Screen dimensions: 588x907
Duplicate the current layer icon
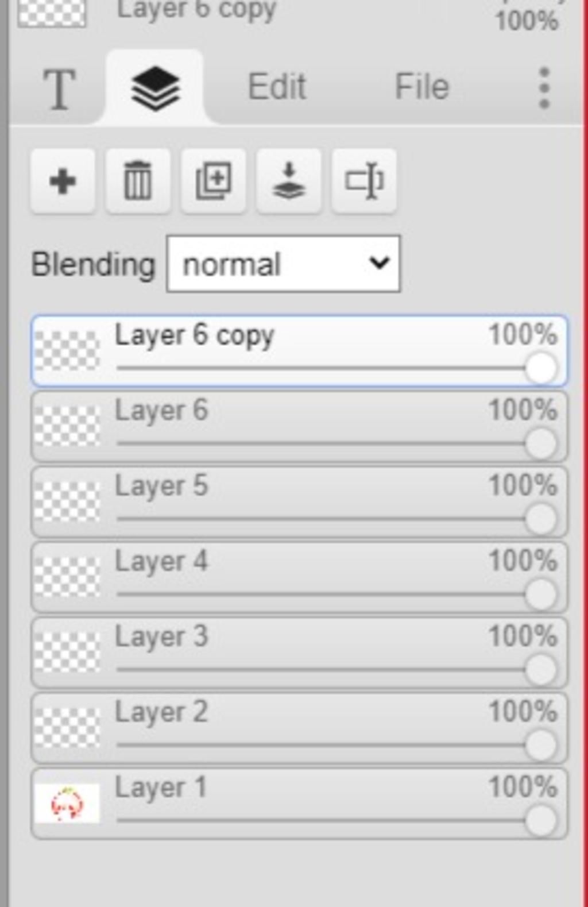pyautogui.click(x=213, y=182)
